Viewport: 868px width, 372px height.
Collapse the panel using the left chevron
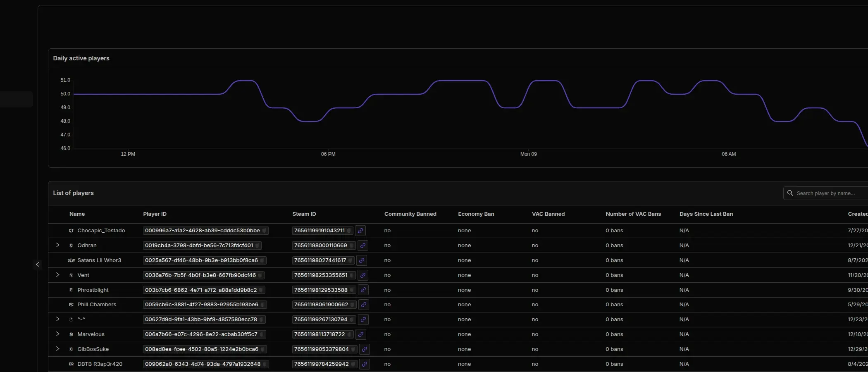point(38,264)
